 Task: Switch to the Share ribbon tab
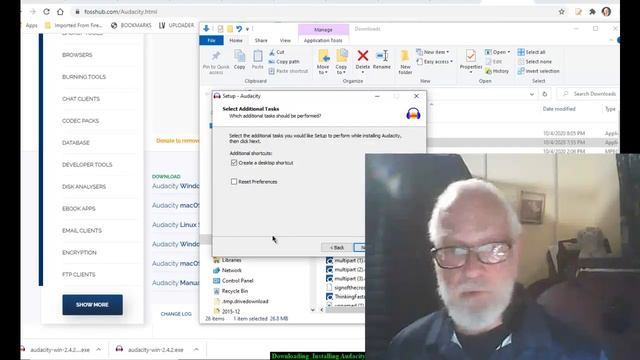pos(261,40)
